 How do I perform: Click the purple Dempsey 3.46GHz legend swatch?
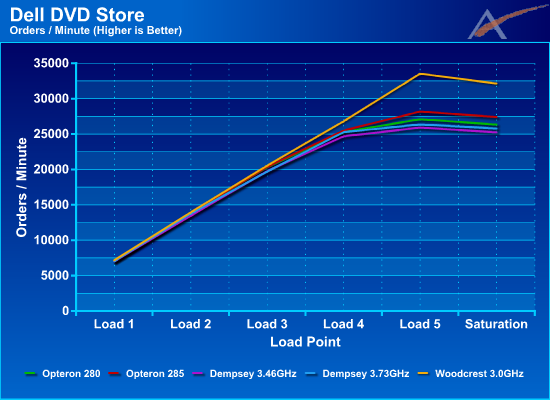(x=199, y=374)
